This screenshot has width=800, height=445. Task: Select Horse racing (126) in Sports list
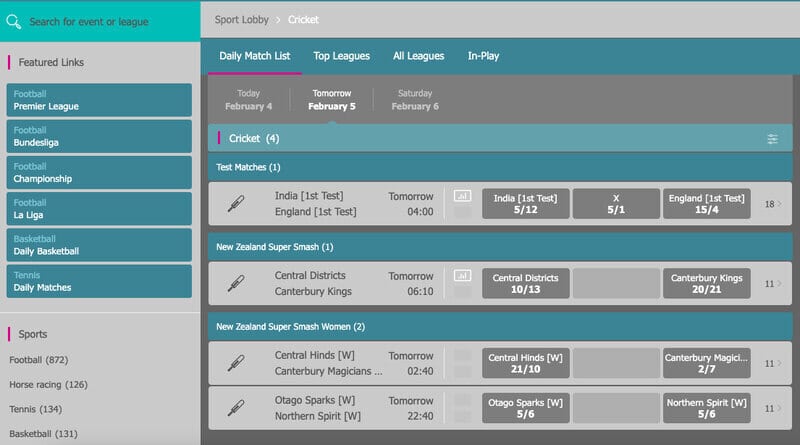point(48,384)
